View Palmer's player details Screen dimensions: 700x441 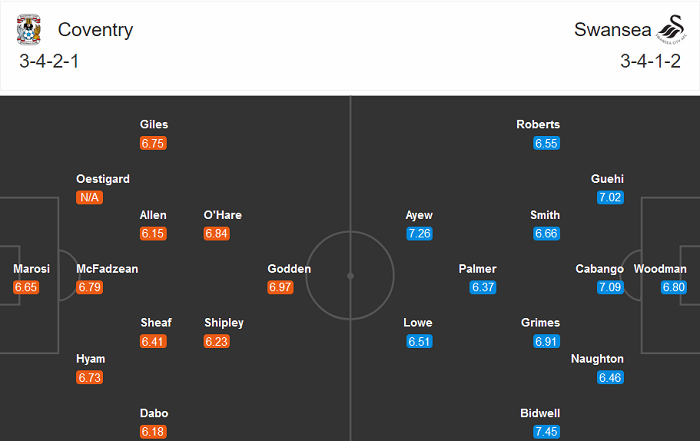coord(477,269)
